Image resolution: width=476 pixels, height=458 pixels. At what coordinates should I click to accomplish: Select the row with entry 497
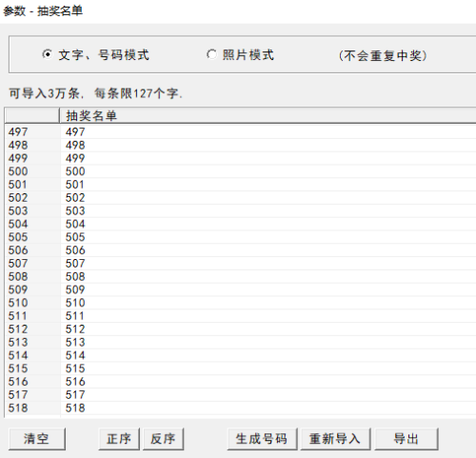[240, 131]
